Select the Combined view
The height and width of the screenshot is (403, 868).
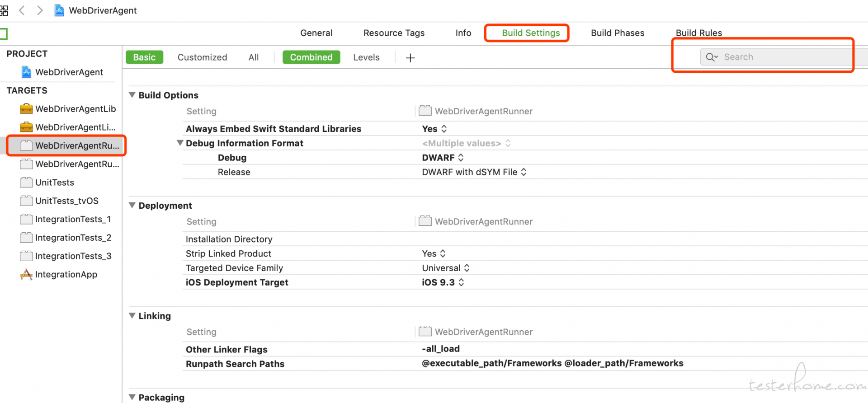(311, 57)
